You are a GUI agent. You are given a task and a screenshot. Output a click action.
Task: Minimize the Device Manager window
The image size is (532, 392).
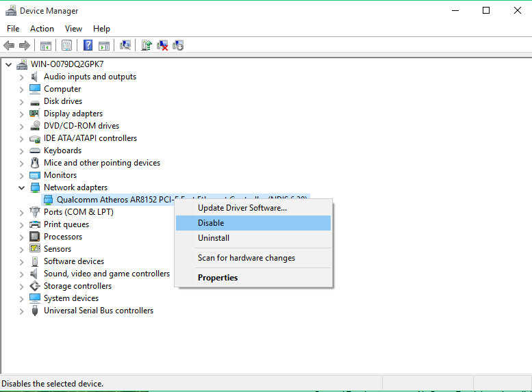(x=455, y=10)
